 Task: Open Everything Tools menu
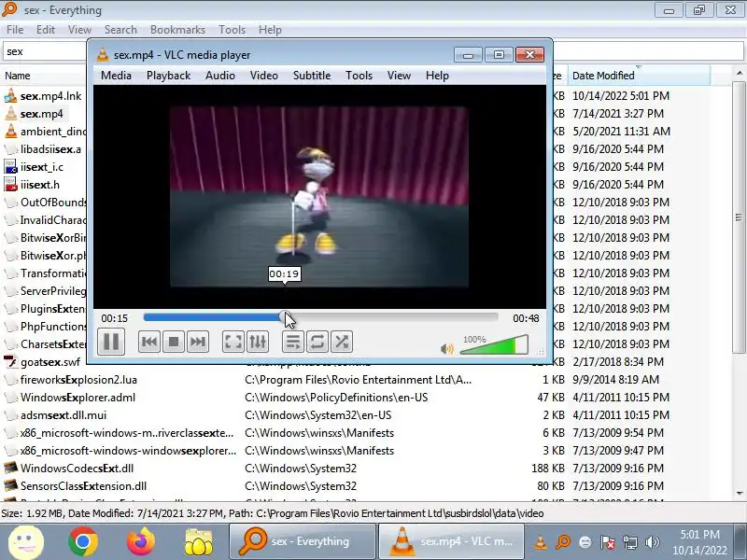click(x=232, y=30)
